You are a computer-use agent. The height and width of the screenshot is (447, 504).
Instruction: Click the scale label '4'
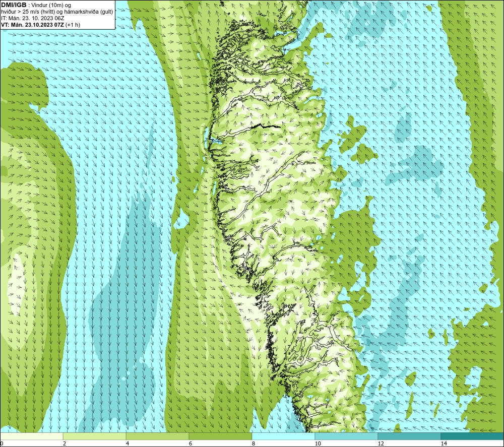point(128,443)
